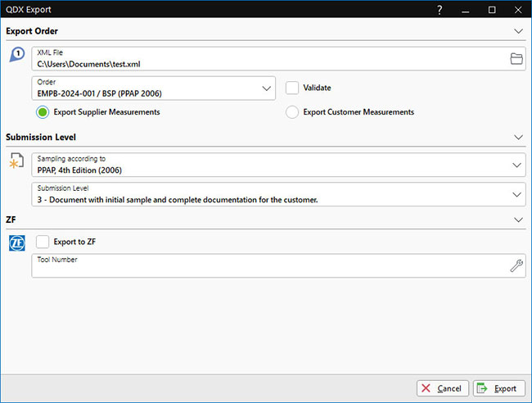Click the help question mark in title bar
Screen dimensions: 532x403
tap(440, 9)
